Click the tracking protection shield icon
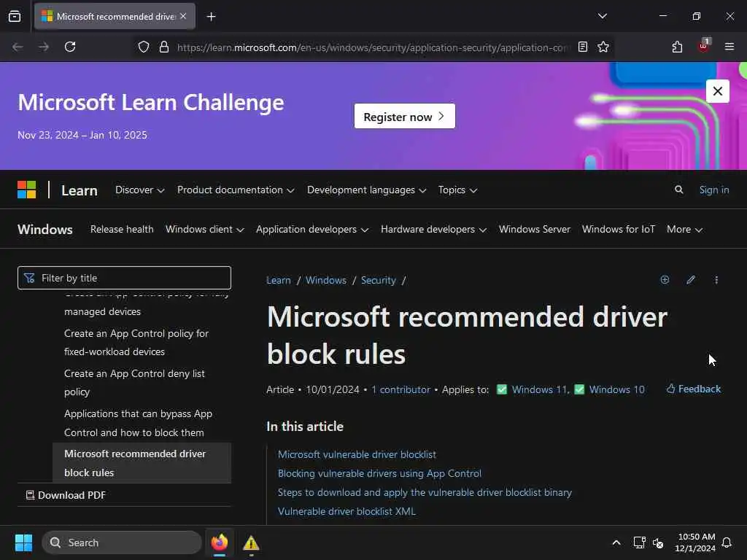This screenshot has width=747, height=560. pyautogui.click(x=144, y=47)
